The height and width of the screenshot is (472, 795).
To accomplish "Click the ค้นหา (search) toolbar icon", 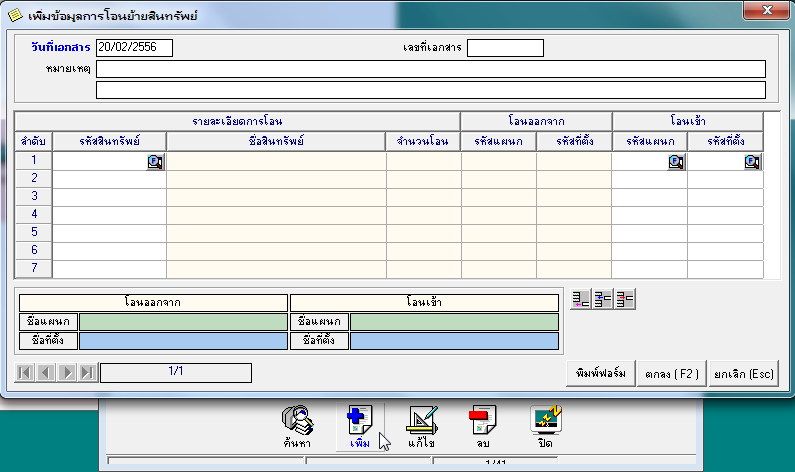I will coord(298,418).
